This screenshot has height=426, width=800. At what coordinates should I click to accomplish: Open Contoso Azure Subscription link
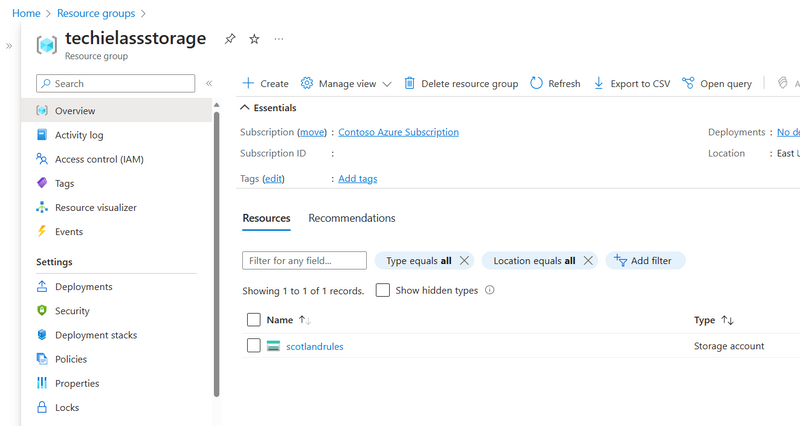coord(398,132)
